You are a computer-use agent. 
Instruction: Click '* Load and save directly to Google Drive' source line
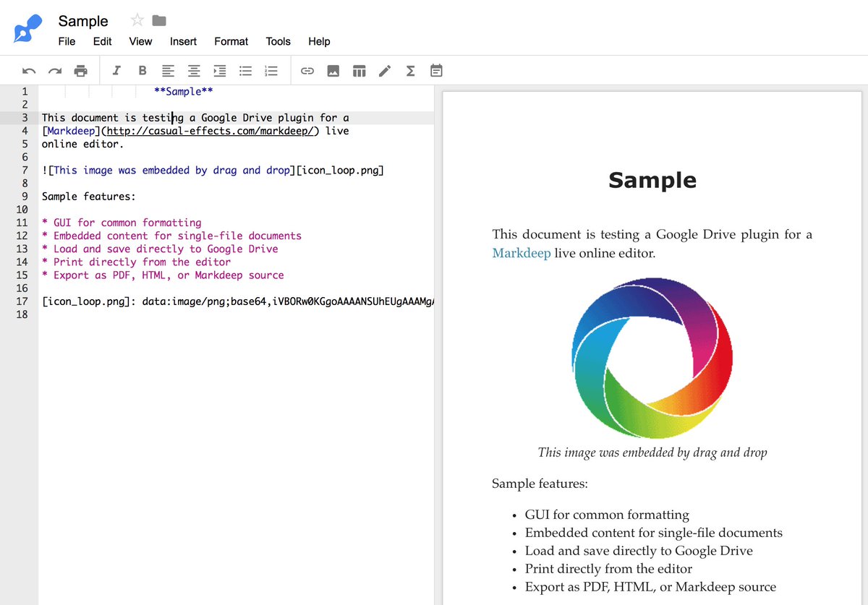[x=160, y=249]
